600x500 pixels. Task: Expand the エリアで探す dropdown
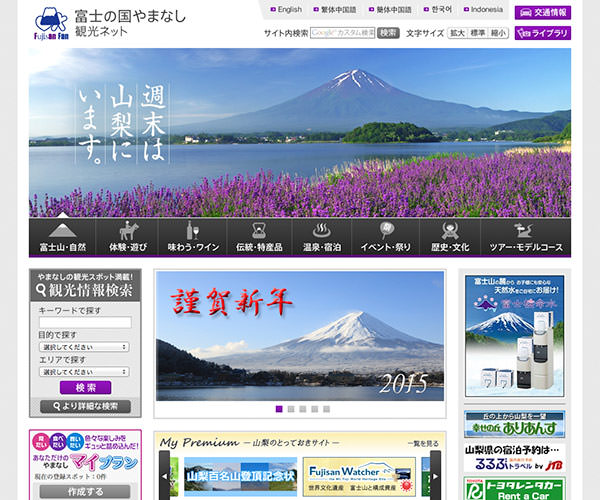[84, 372]
